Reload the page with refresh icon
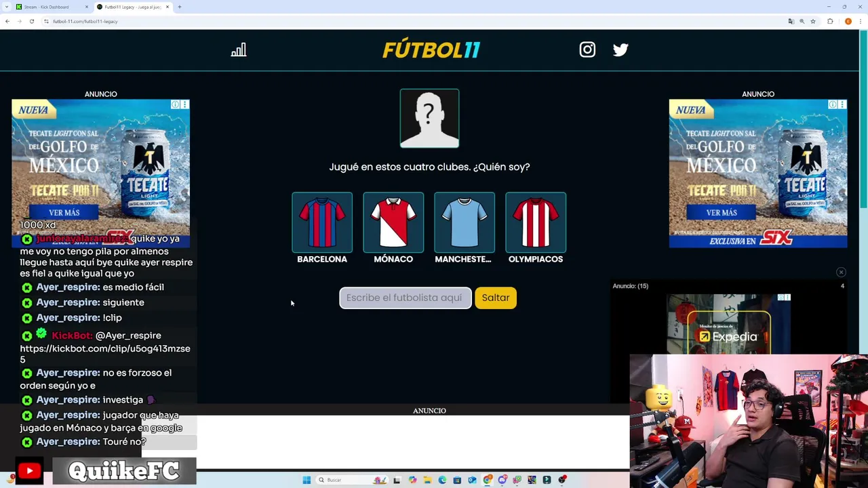The height and width of the screenshot is (488, 868). tap(31, 21)
